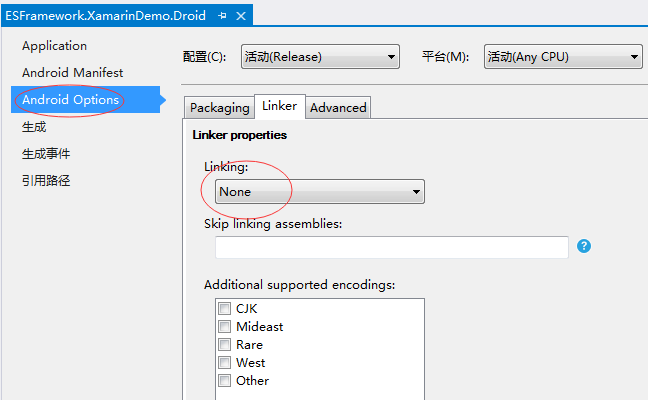Screen dimensions: 648x400
Task: Tick the West encoding checkbox
Action: point(224,363)
